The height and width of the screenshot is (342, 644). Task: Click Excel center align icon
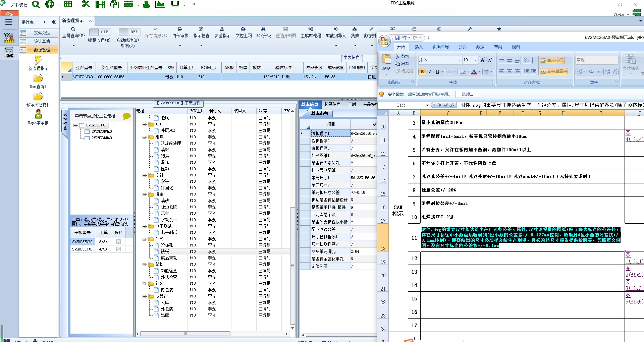tap(509, 71)
